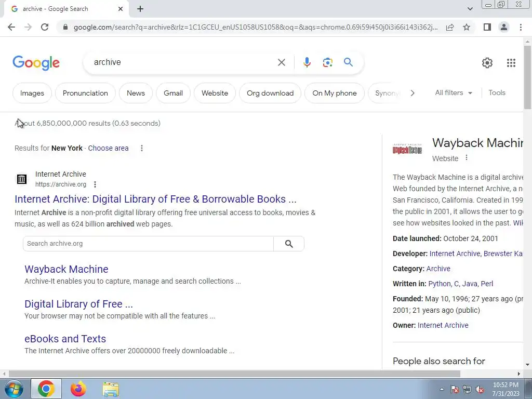
Task: Click the Search archive.org input field
Action: (x=148, y=244)
